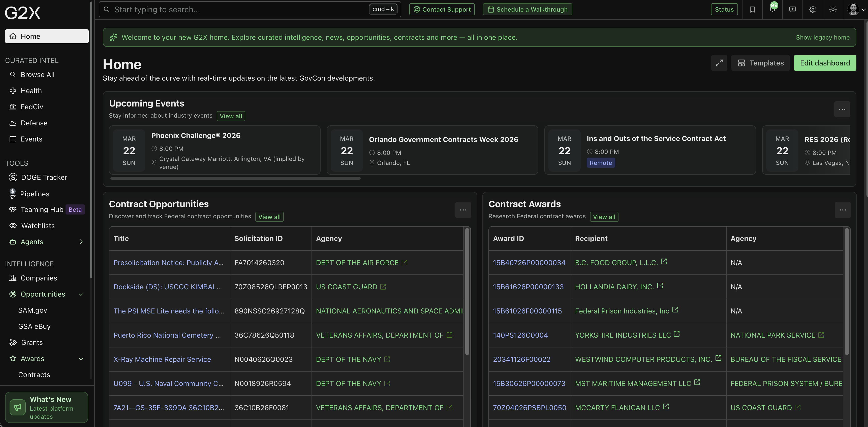Click the Status button
The height and width of the screenshot is (427, 868).
(x=724, y=9)
